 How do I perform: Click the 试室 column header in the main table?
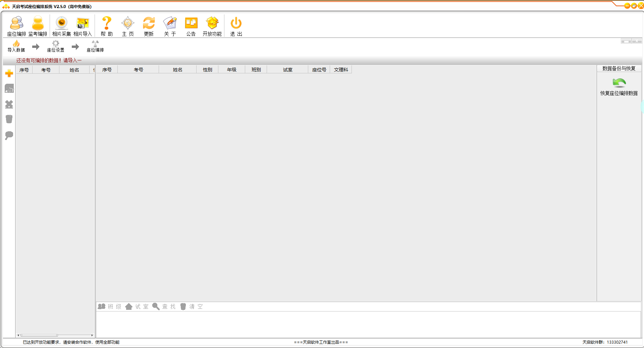pos(288,70)
